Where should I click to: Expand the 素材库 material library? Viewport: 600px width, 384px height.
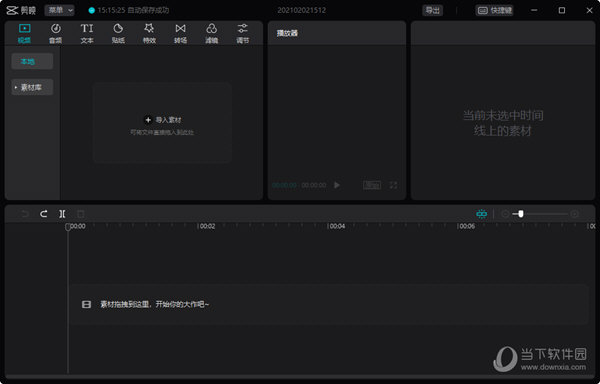tap(32, 88)
